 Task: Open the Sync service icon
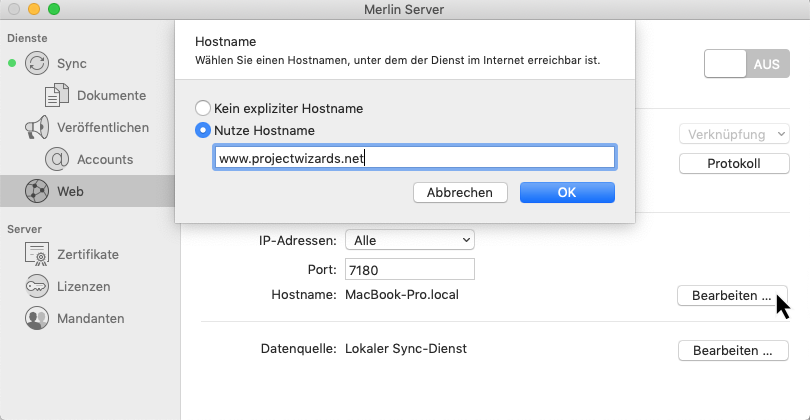(x=37, y=64)
